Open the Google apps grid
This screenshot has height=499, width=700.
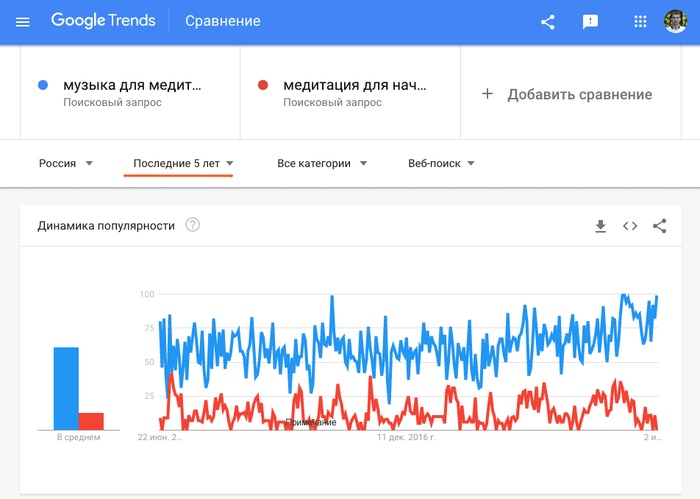(x=640, y=21)
